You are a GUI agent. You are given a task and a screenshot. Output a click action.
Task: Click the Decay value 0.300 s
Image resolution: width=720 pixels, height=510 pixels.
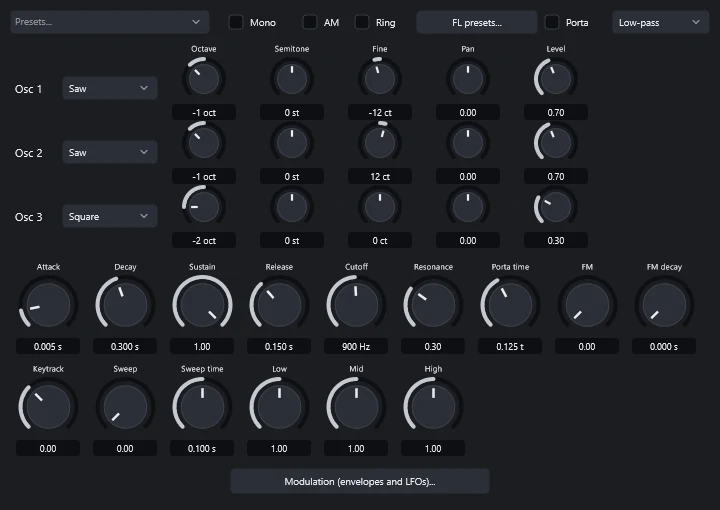(x=125, y=346)
